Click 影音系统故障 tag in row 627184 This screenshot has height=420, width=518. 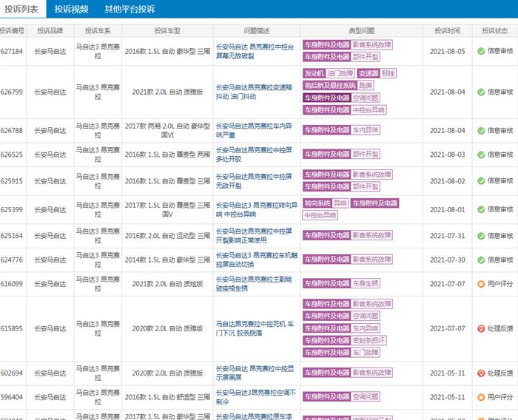348,45
